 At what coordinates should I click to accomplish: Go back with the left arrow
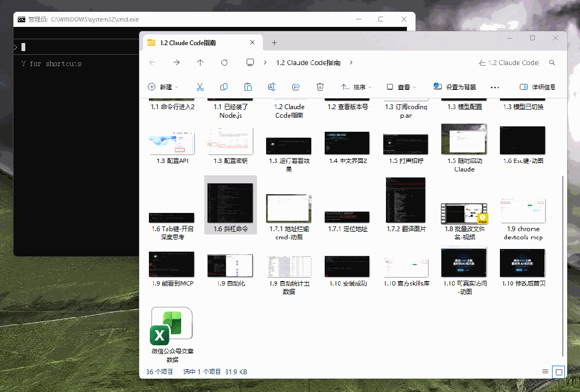pyautogui.click(x=153, y=62)
